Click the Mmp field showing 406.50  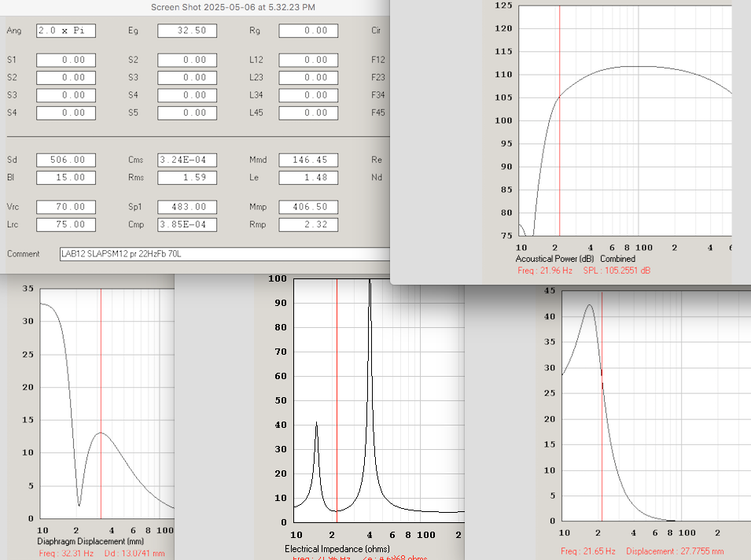coord(308,207)
